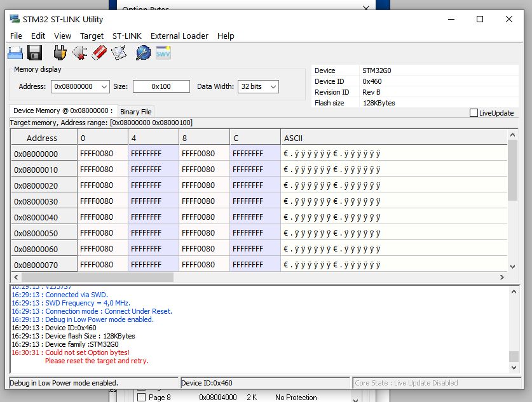The height and width of the screenshot is (402, 532).
Task: Click the Revision ID value Rev B
Action: click(x=371, y=92)
